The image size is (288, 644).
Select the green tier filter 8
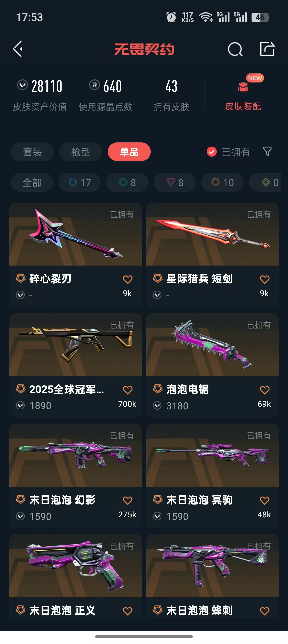pyautogui.click(x=127, y=183)
